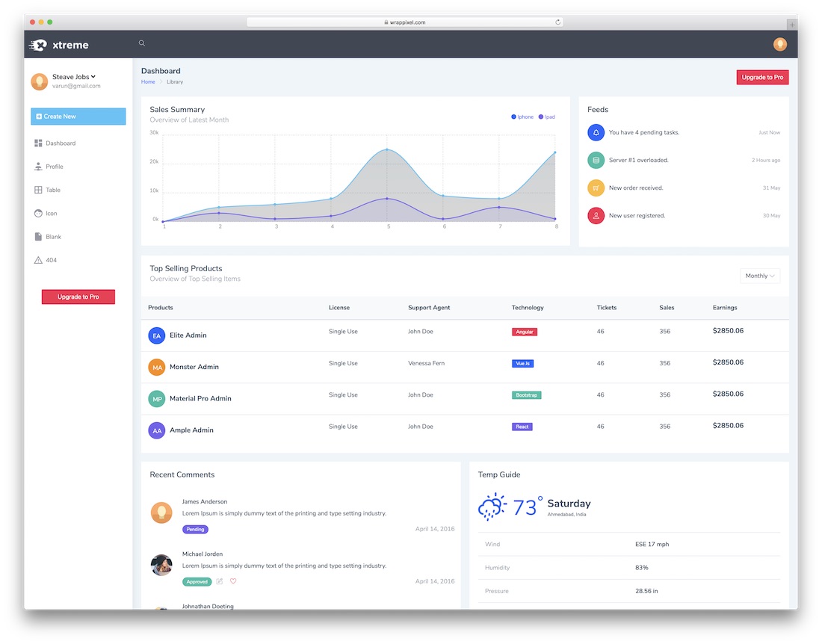Click the EA Elite Admin badge

[x=157, y=335]
